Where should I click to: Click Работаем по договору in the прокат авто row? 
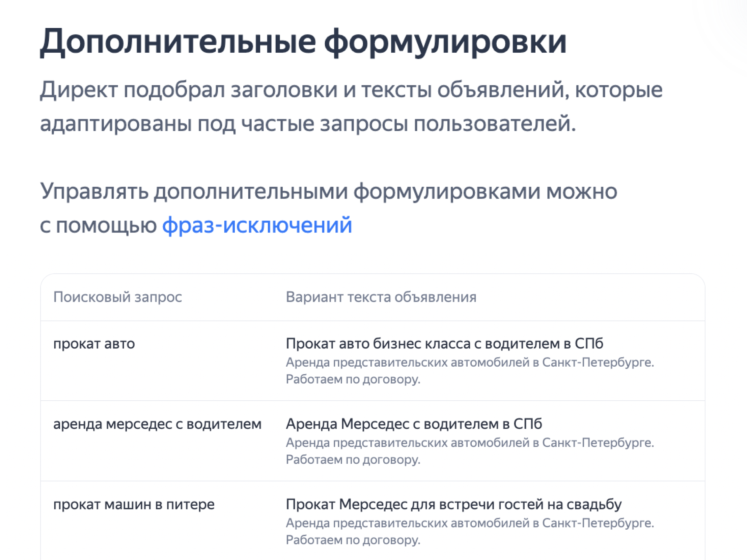point(353,379)
